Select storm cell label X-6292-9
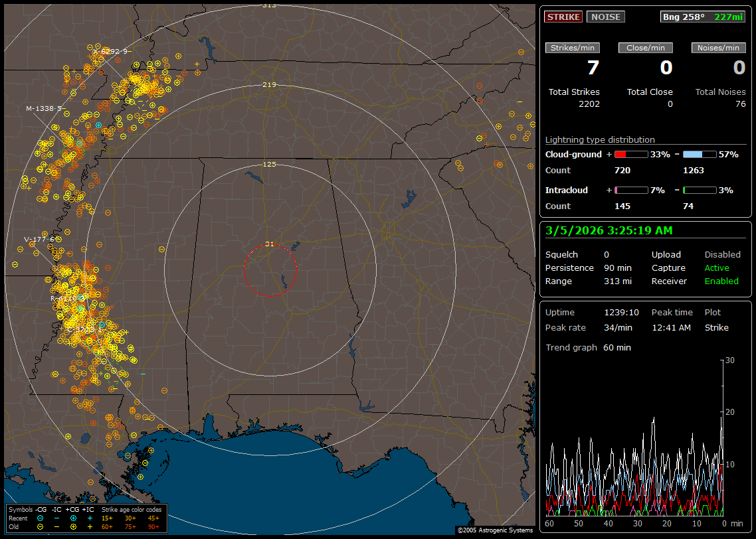The height and width of the screenshot is (539, 756). point(110,51)
